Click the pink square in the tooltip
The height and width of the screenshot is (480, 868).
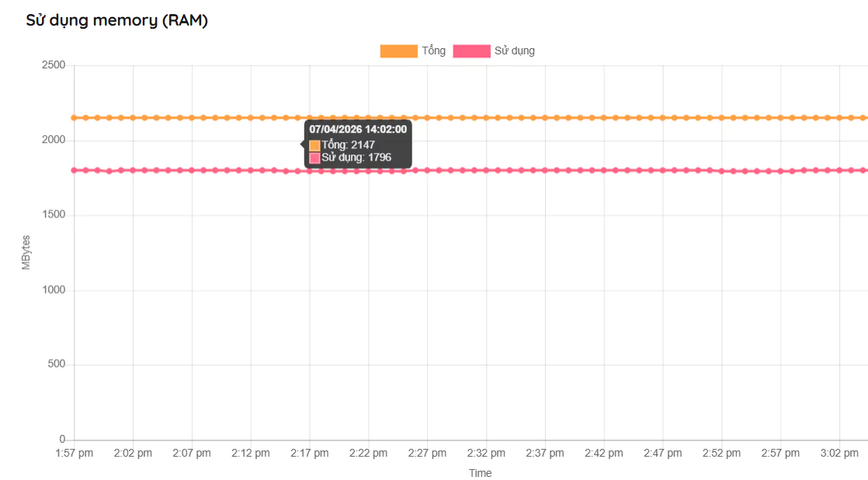click(314, 158)
